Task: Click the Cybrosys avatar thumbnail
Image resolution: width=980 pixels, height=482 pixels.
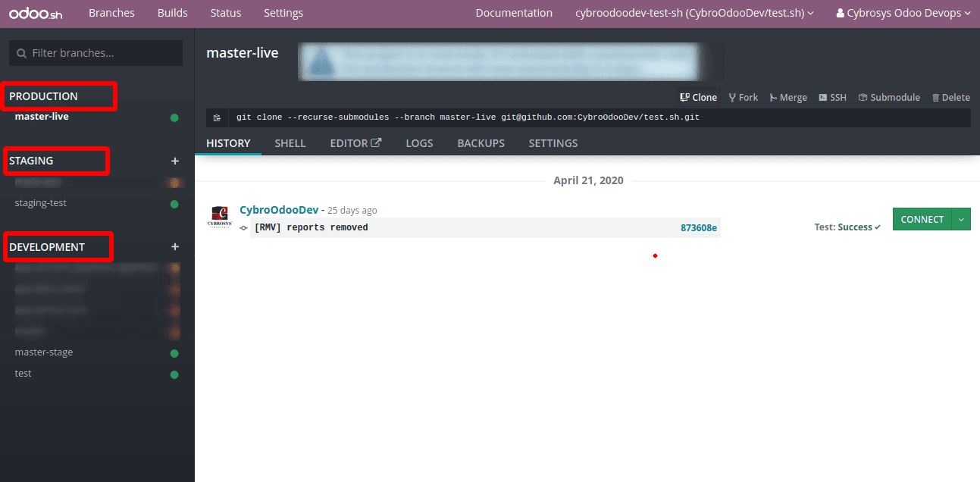Action: [x=219, y=218]
